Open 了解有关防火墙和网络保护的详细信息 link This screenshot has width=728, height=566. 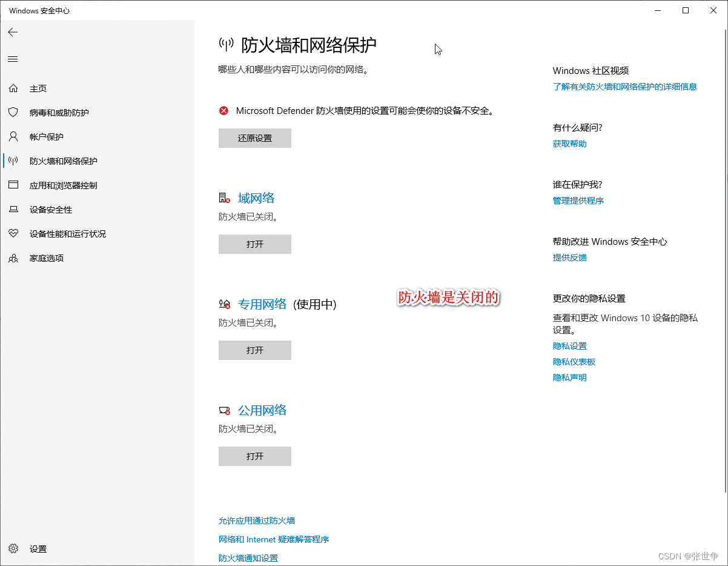(625, 87)
